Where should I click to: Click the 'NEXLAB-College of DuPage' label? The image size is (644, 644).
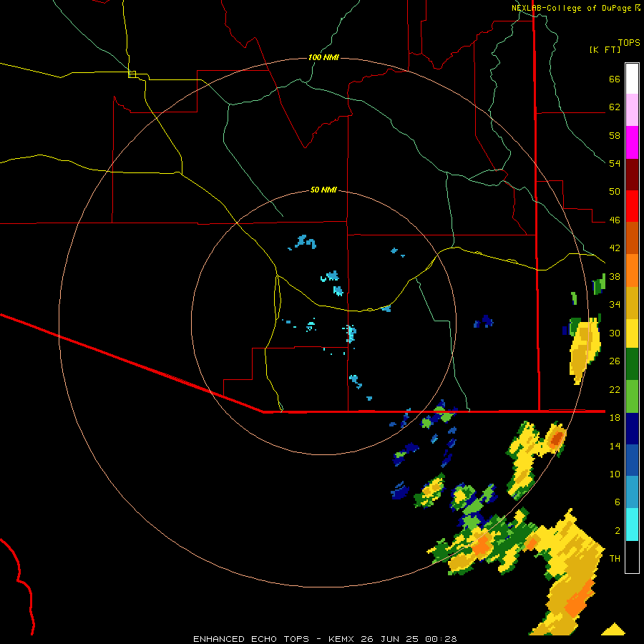(571, 8)
